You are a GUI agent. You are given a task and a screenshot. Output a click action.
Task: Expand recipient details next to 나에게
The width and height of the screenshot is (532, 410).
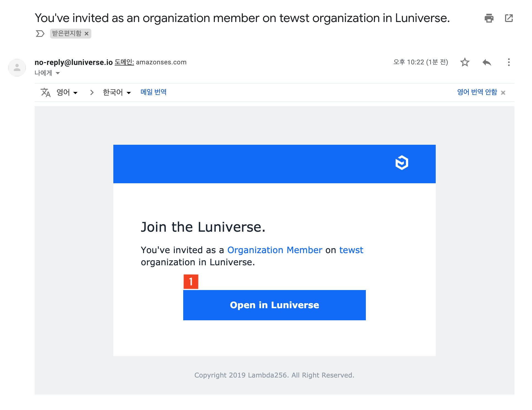point(58,73)
